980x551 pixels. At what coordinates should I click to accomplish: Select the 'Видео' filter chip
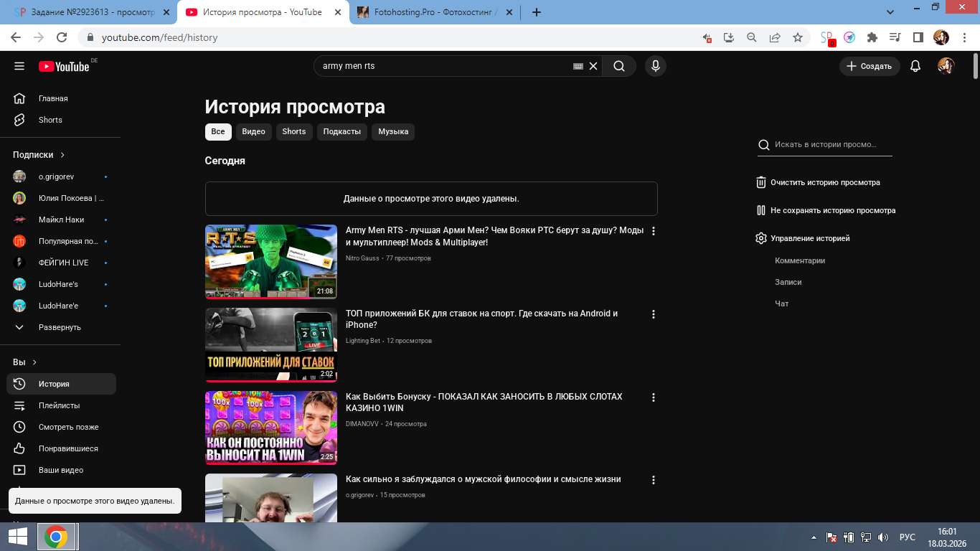pyautogui.click(x=253, y=131)
